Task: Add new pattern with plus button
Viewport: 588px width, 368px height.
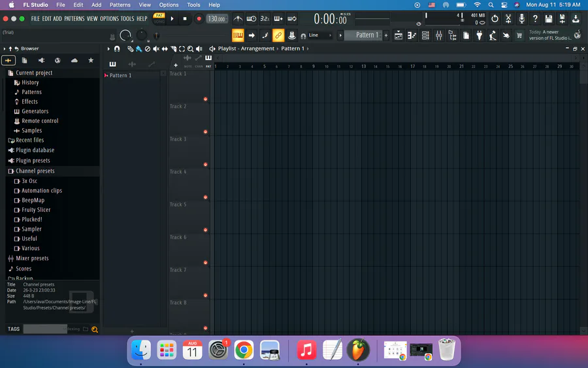Action: click(386, 35)
